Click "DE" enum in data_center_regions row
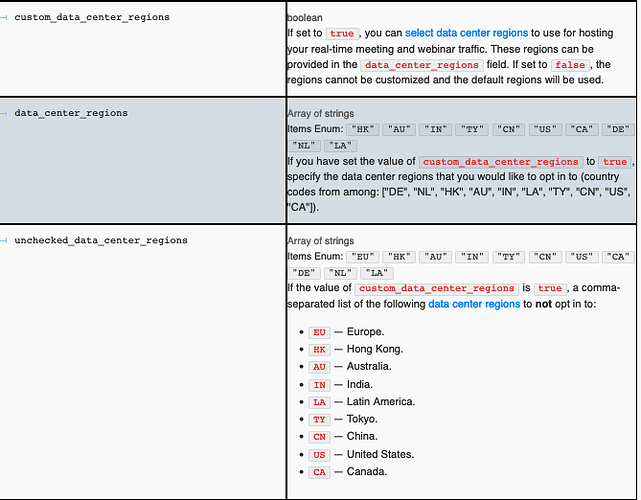Image resolution: width=641 pixels, height=500 pixels. point(618,130)
